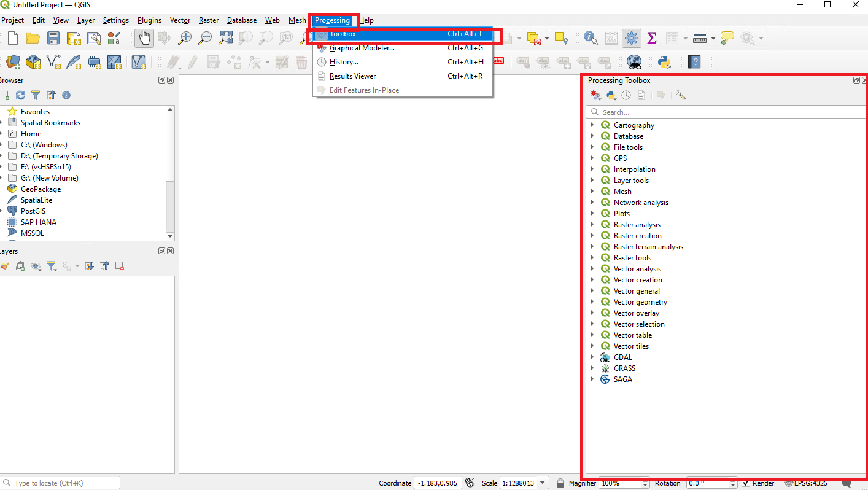
Task: Expand the Cartography group
Action: pos(592,125)
